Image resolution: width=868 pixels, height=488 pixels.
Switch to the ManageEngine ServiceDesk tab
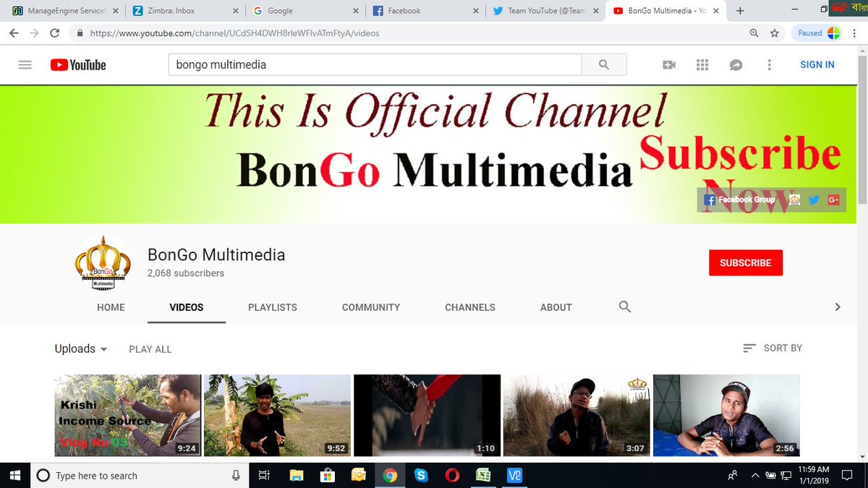coord(63,11)
